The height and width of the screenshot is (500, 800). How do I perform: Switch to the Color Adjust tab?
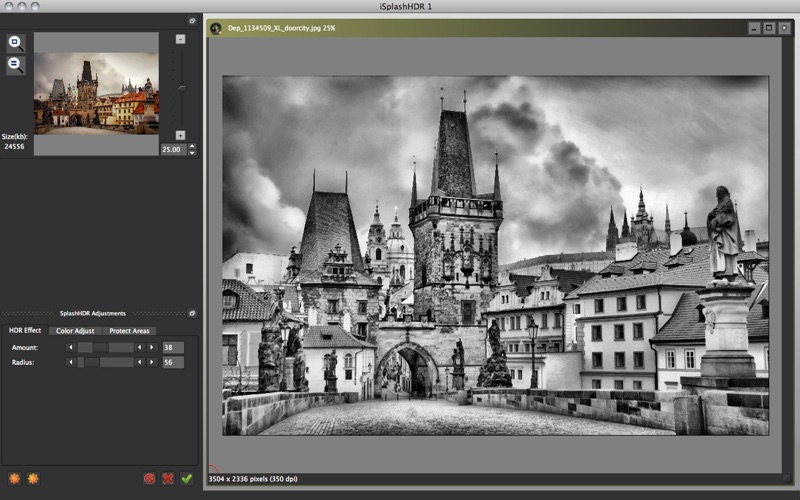point(75,330)
